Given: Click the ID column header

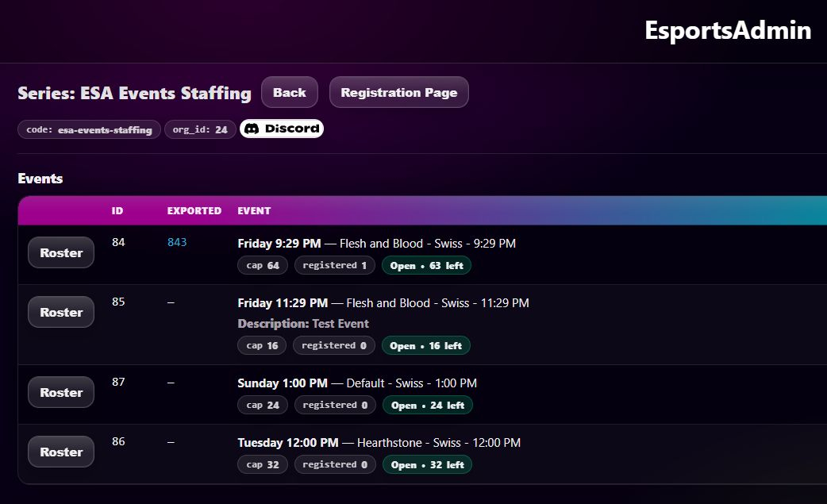Looking at the screenshot, I should pyautogui.click(x=117, y=211).
